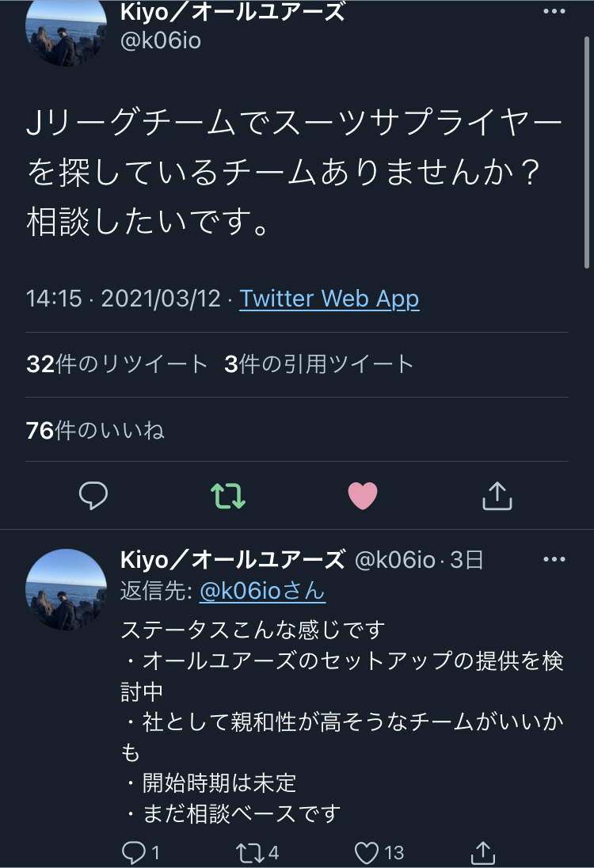Open the @k06ioさん reply-to mention

point(262,592)
